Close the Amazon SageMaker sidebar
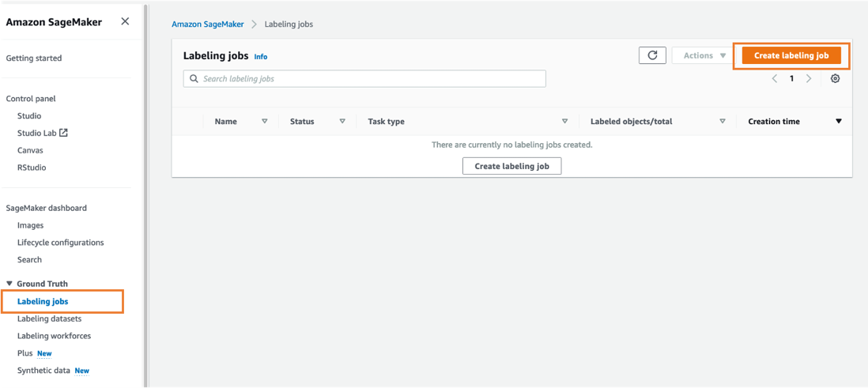 (125, 21)
